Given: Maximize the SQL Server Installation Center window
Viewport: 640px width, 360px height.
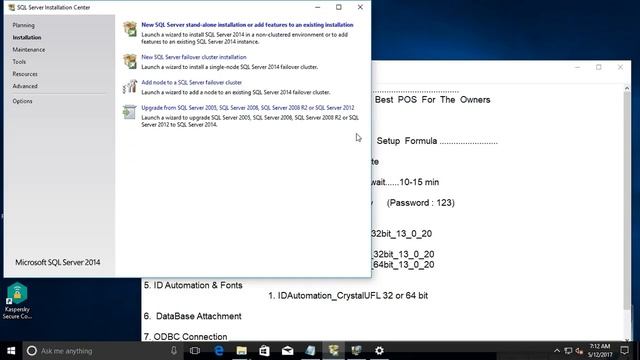Looking at the screenshot, I should 339,7.
